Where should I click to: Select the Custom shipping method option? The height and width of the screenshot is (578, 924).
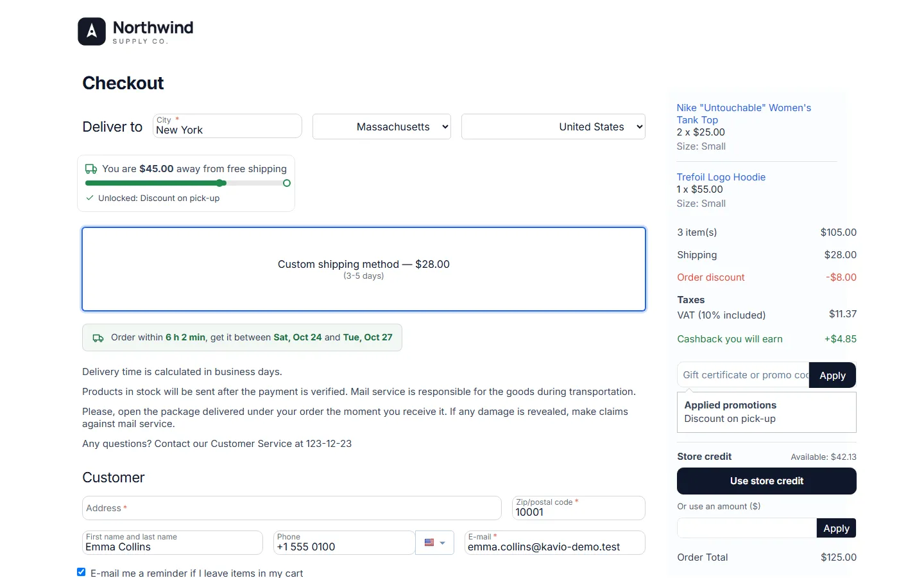pos(364,269)
